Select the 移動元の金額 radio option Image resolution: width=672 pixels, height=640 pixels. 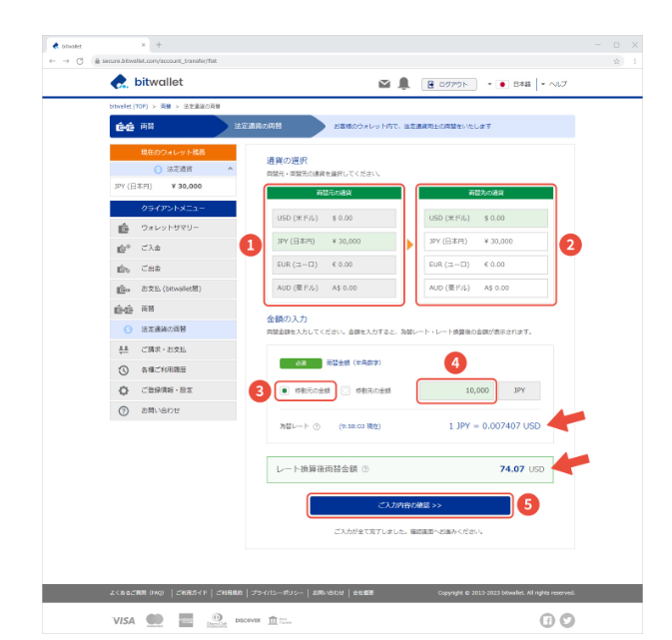(x=286, y=390)
